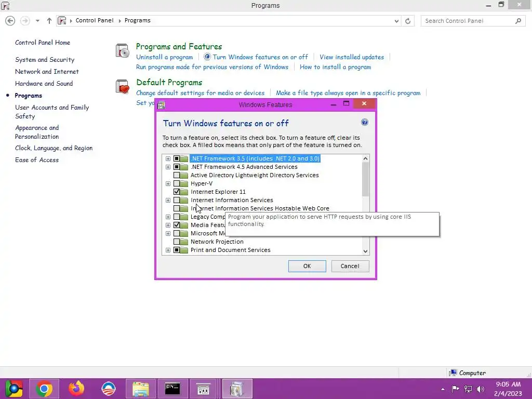Expand the Media Features node
The width and height of the screenshot is (532, 399).
click(x=168, y=225)
